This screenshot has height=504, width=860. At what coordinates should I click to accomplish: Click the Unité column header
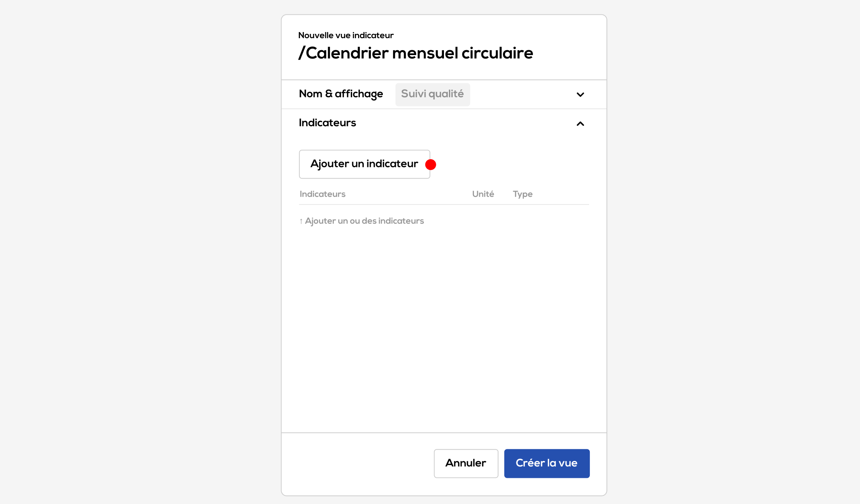[x=483, y=194]
